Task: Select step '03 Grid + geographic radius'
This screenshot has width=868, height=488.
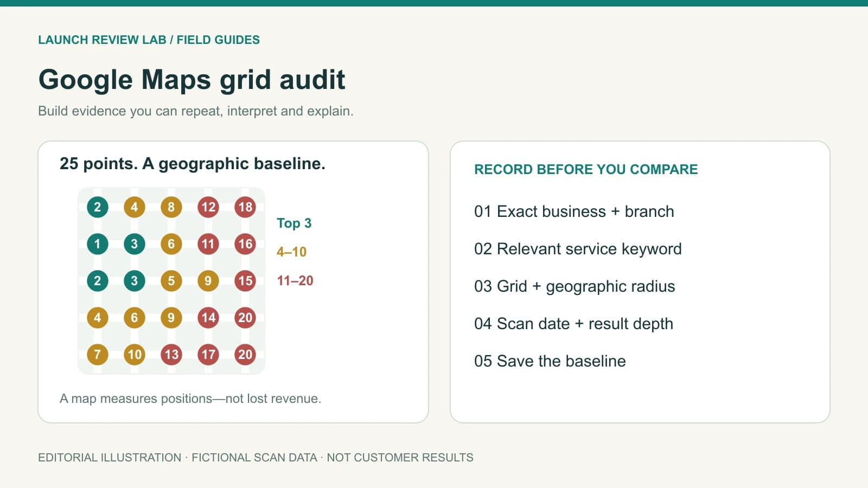Action: click(575, 286)
